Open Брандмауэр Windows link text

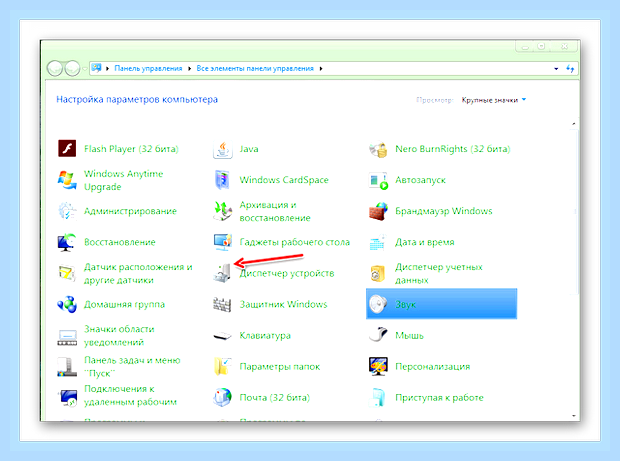pos(444,211)
